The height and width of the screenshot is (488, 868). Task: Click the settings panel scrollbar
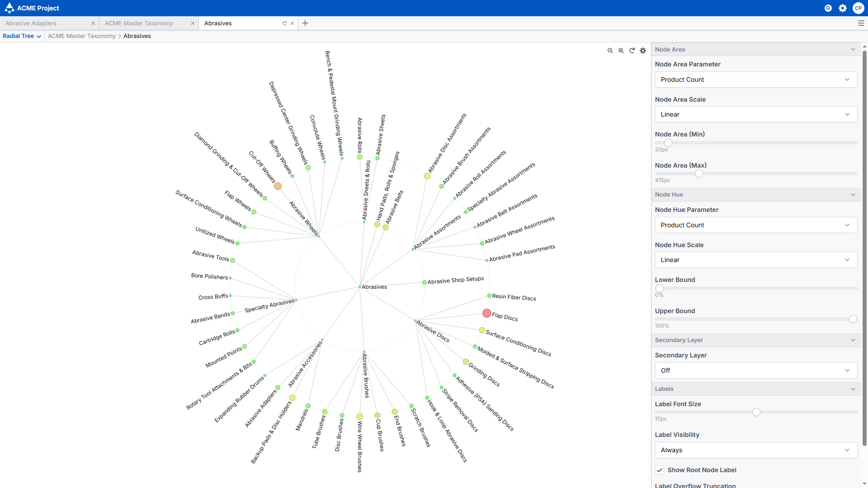864,249
